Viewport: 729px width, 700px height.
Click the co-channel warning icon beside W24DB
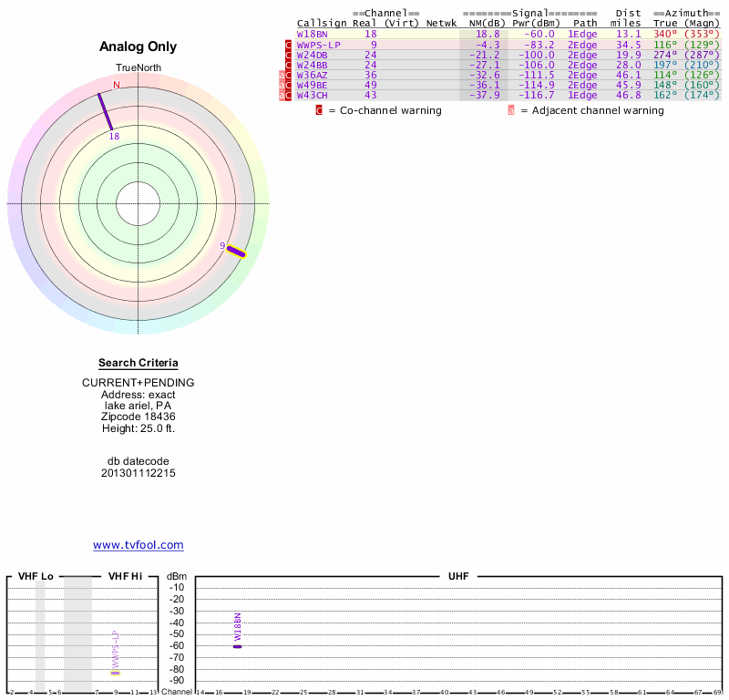[289, 55]
